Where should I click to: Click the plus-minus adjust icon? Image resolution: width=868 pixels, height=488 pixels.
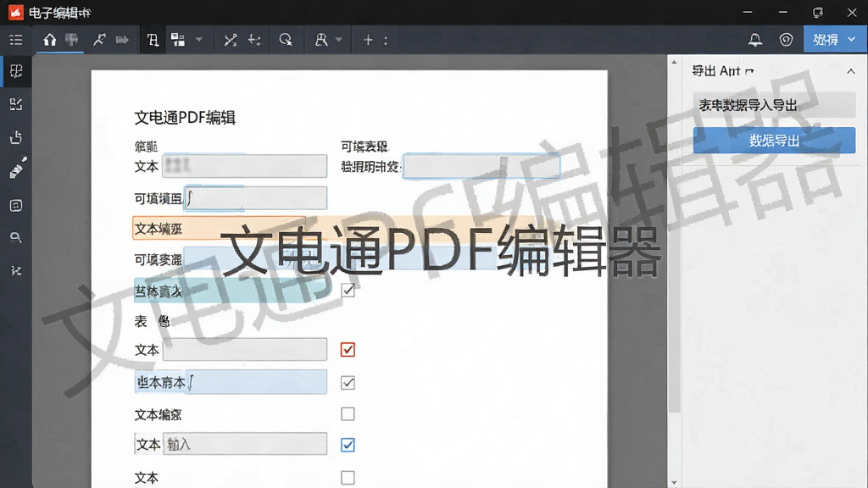tap(254, 40)
